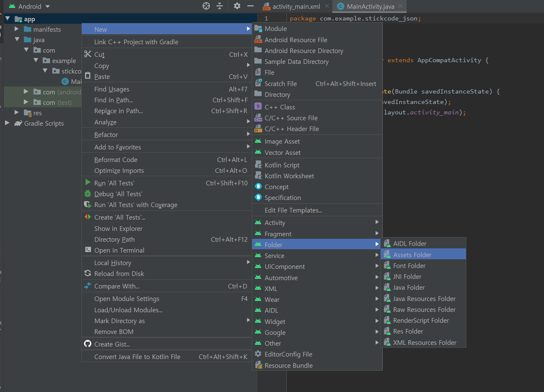Close the MainActivity.java tab
The height and width of the screenshot is (392, 544).
tap(400, 6)
